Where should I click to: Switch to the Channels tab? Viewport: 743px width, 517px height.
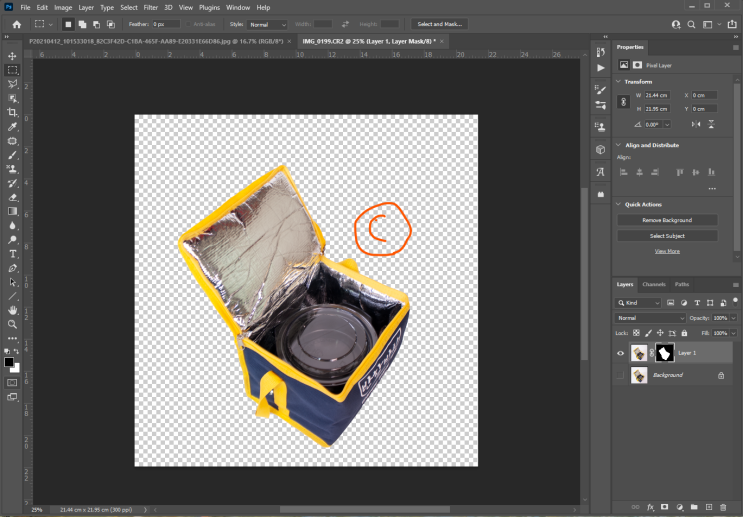(x=654, y=284)
